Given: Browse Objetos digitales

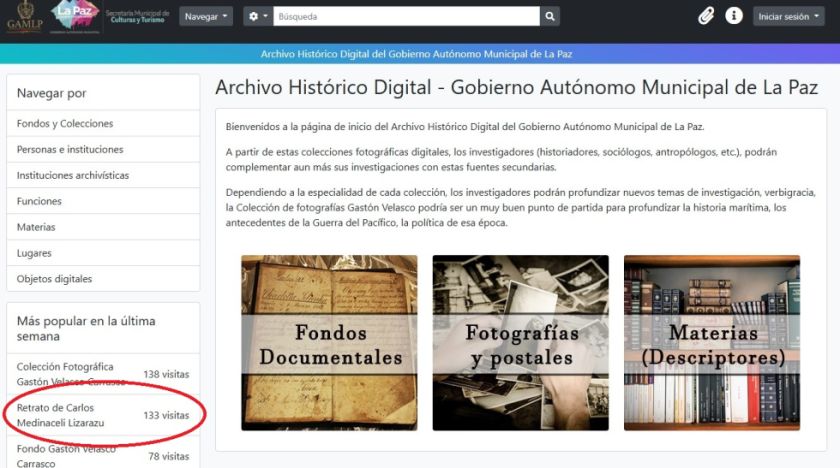Looking at the screenshot, I should [x=103, y=279].
